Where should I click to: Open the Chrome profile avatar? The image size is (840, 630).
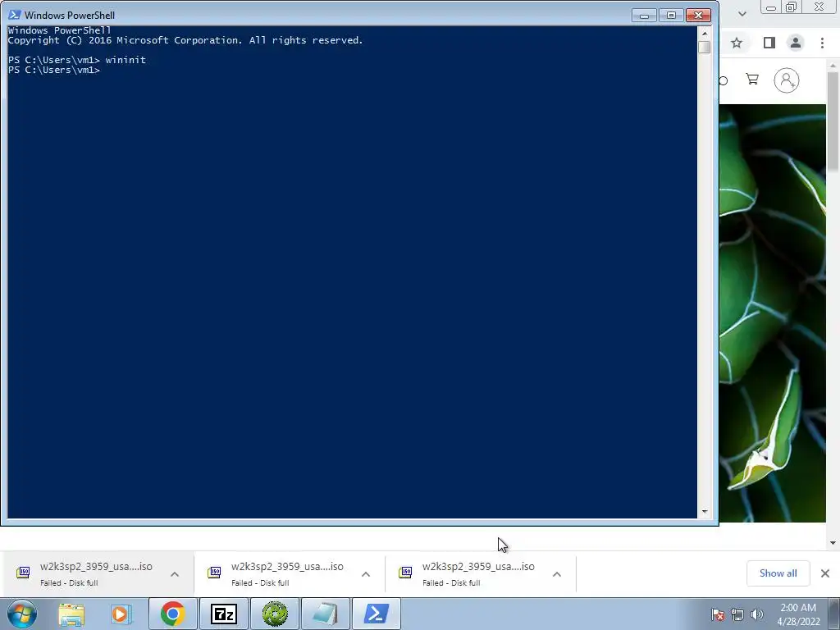(x=796, y=43)
